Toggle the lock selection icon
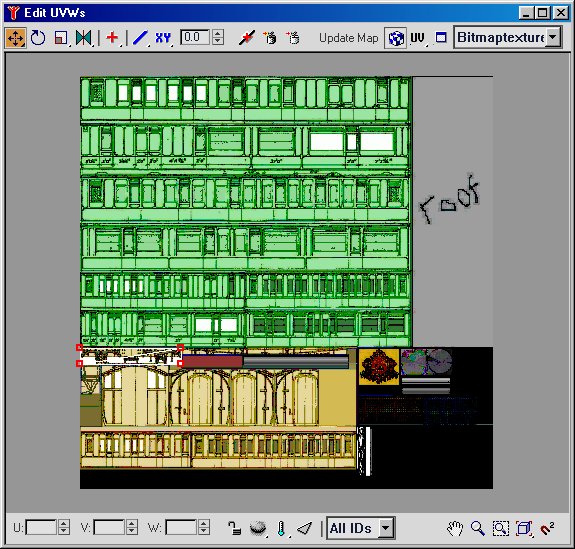575x549 pixels. click(x=234, y=528)
